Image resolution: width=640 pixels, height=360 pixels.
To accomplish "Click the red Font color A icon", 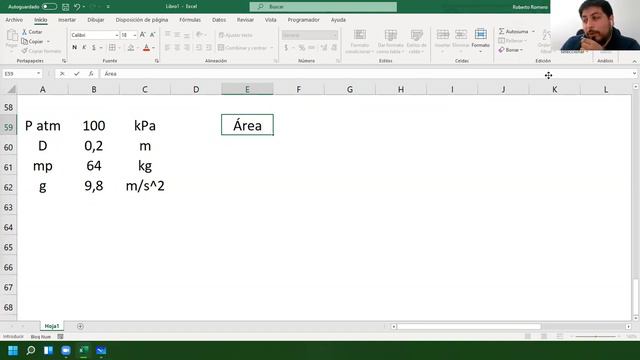I will (x=147, y=48).
